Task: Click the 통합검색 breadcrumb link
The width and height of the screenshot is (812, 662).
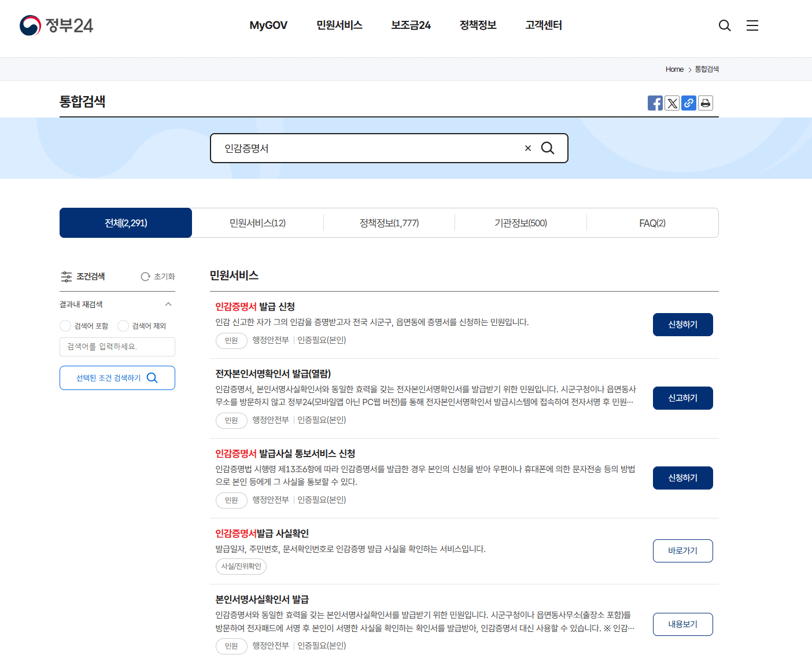Action: point(707,69)
